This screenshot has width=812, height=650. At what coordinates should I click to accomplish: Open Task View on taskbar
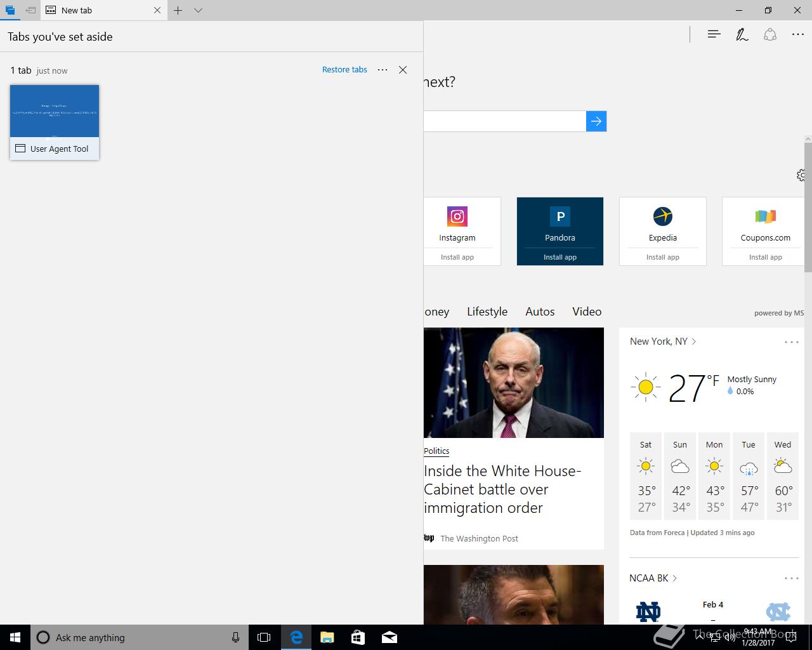pyautogui.click(x=264, y=637)
